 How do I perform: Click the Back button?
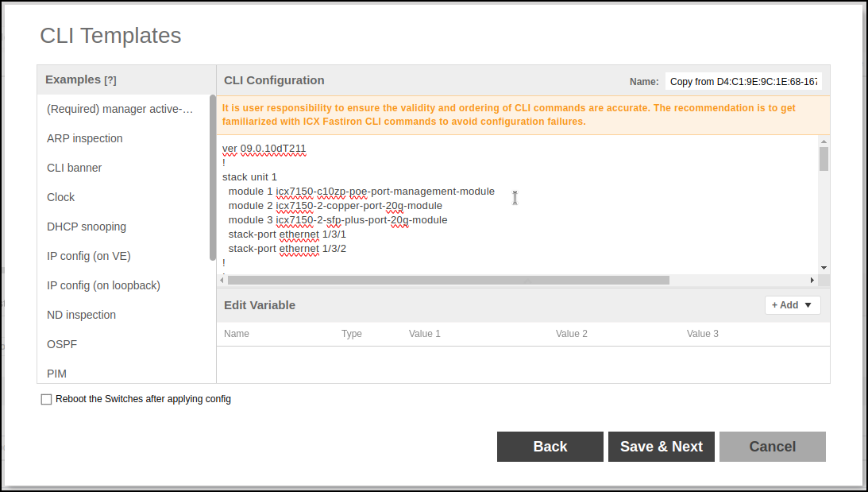coord(550,447)
